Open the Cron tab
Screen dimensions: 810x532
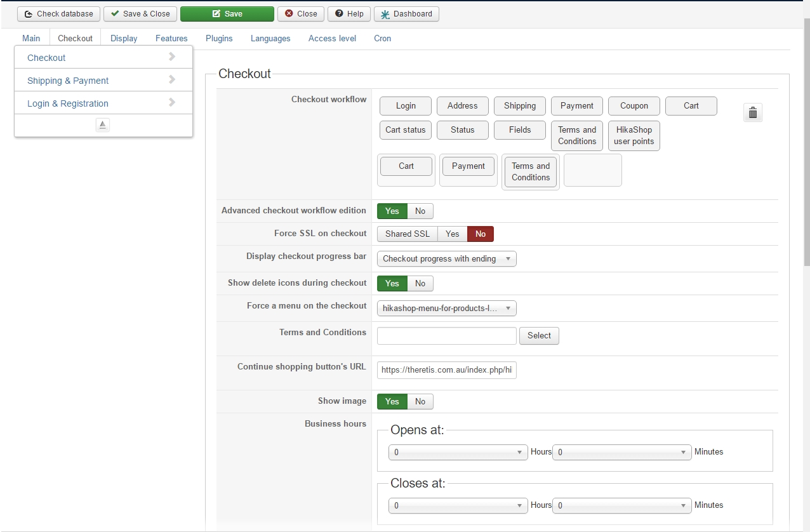382,38
